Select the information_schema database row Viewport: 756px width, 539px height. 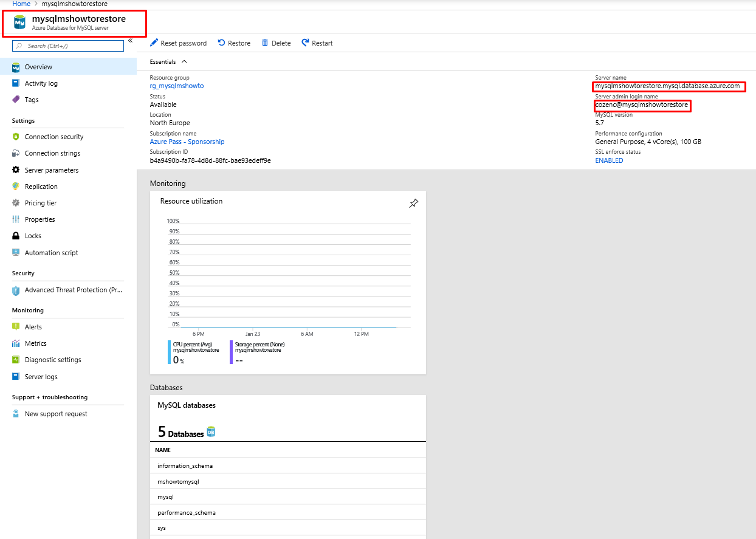[x=288, y=465]
